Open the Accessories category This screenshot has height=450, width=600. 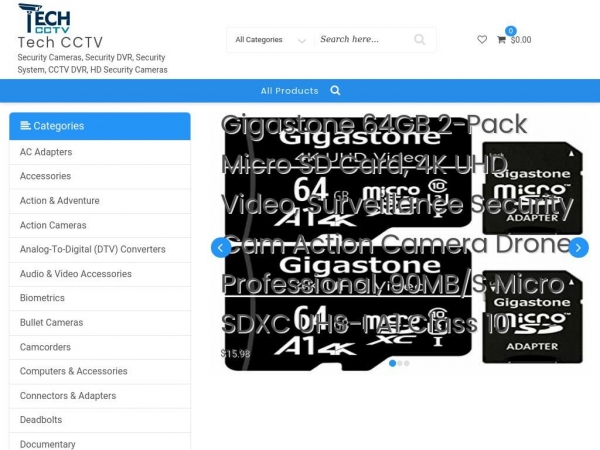click(x=100, y=176)
